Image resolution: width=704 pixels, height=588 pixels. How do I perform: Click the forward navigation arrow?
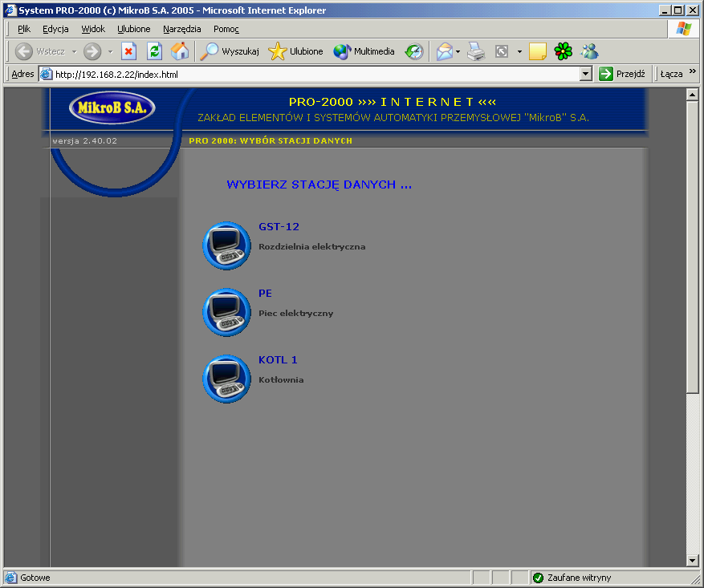pyautogui.click(x=92, y=51)
